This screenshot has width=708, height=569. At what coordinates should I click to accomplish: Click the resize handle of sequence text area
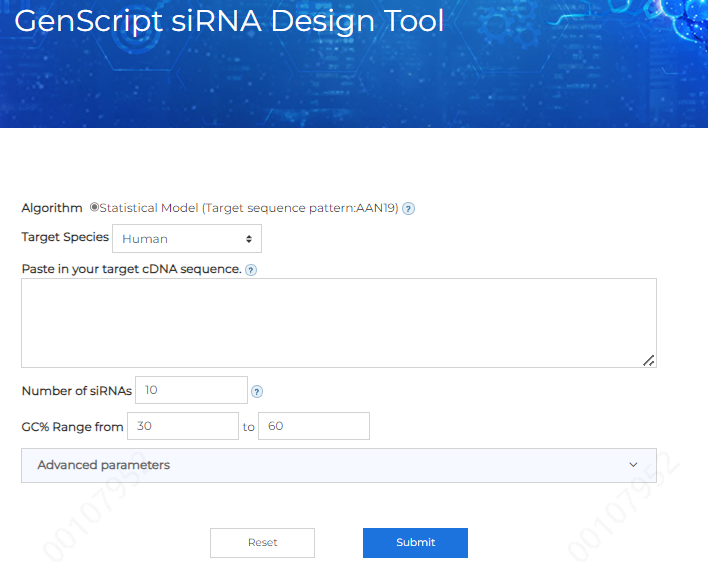point(648,360)
